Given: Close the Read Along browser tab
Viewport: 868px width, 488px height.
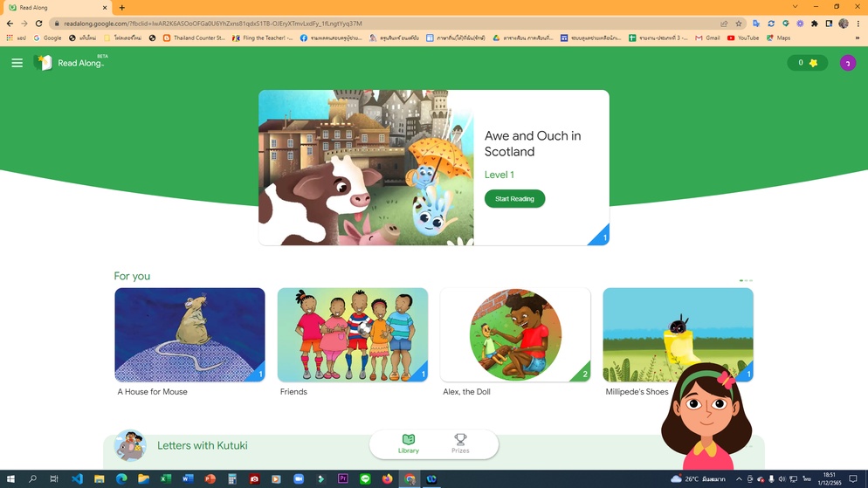Looking at the screenshot, I should (x=105, y=7).
